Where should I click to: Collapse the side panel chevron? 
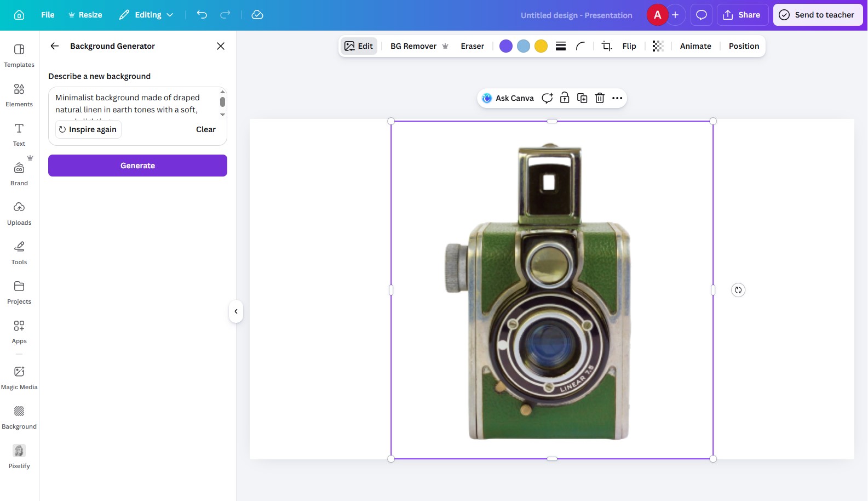pyautogui.click(x=236, y=311)
